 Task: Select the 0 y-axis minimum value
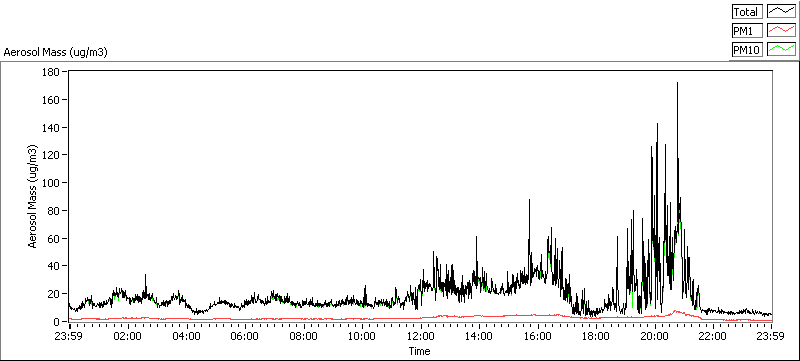tap(57, 322)
